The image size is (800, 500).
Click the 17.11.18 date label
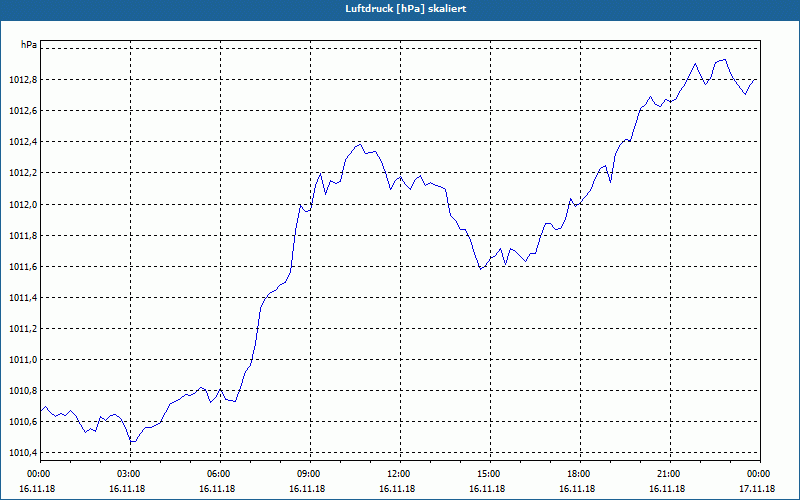tap(757, 489)
